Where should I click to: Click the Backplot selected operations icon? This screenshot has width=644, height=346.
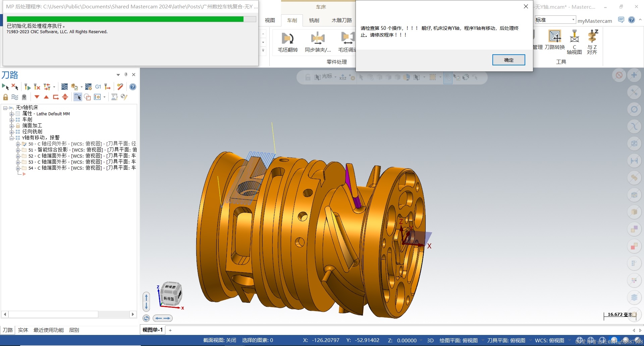click(x=64, y=87)
